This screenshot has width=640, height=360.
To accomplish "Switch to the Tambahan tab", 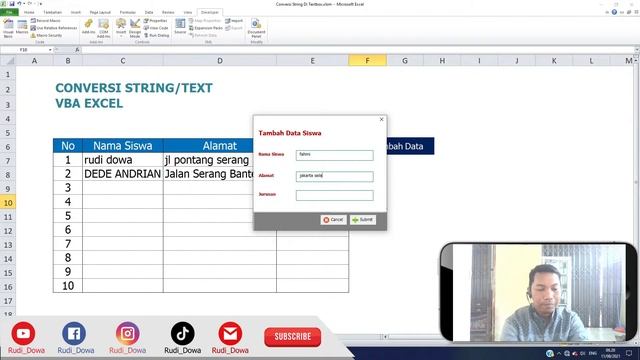I will pyautogui.click(x=52, y=12).
